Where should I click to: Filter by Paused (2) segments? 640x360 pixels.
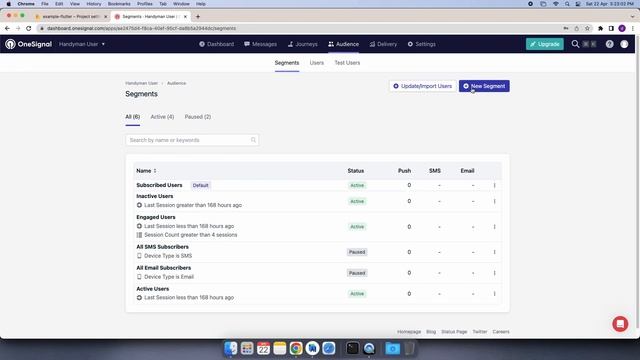[198, 117]
